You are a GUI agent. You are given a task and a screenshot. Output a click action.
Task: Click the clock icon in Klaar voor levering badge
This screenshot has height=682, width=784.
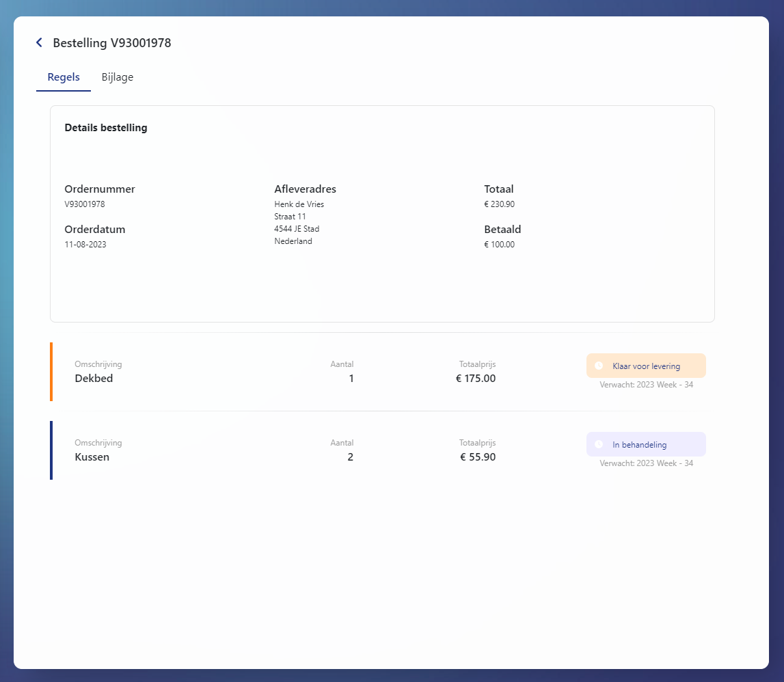[599, 366]
